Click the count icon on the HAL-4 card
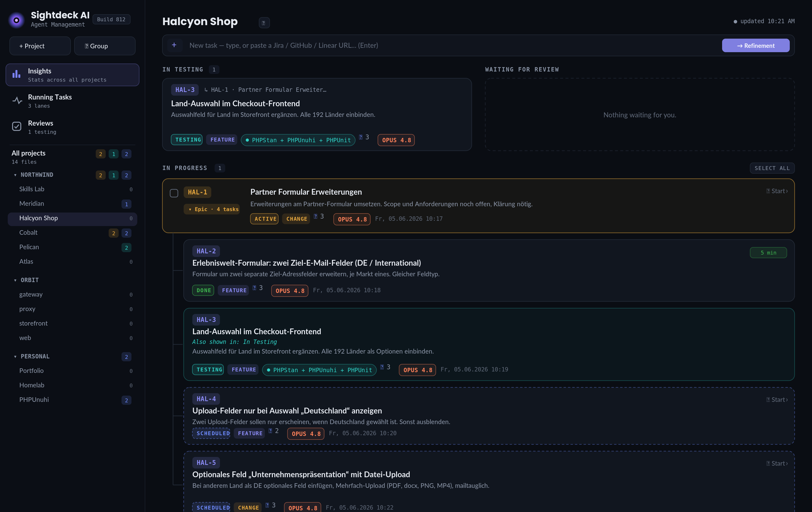812x512 pixels. [270, 431]
